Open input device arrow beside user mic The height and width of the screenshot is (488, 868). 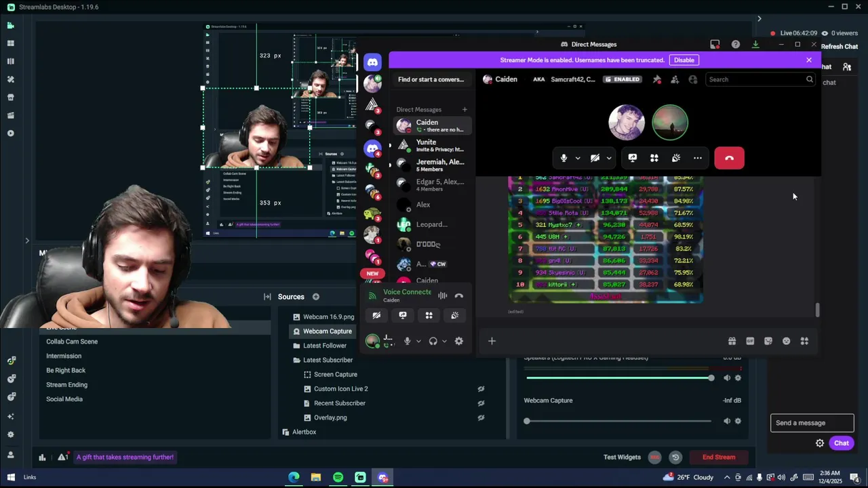click(x=418, y=341)
